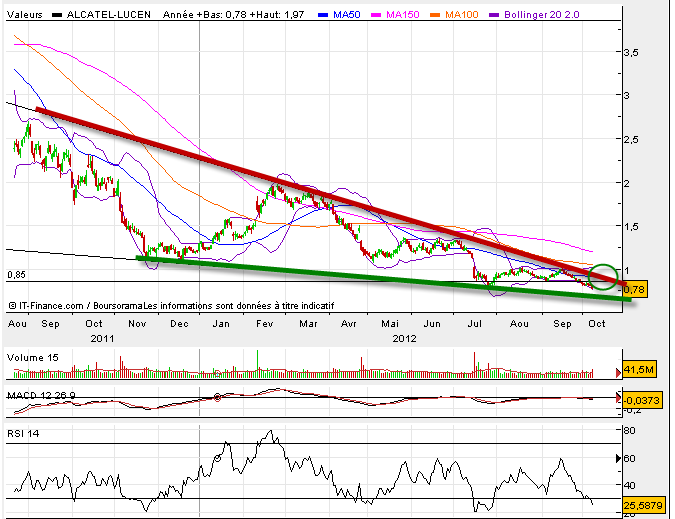Image resolution: width=675 pixels, height=519 pixels.
Task: Click the thick green support trendline
Action: click(x=380, y=276)
